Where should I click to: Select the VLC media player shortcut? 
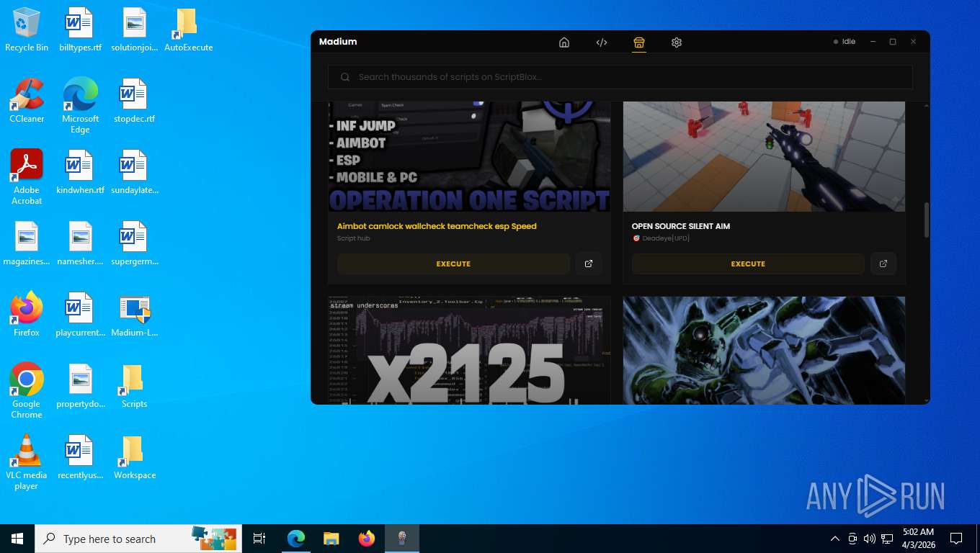click(x=27, y=462)
